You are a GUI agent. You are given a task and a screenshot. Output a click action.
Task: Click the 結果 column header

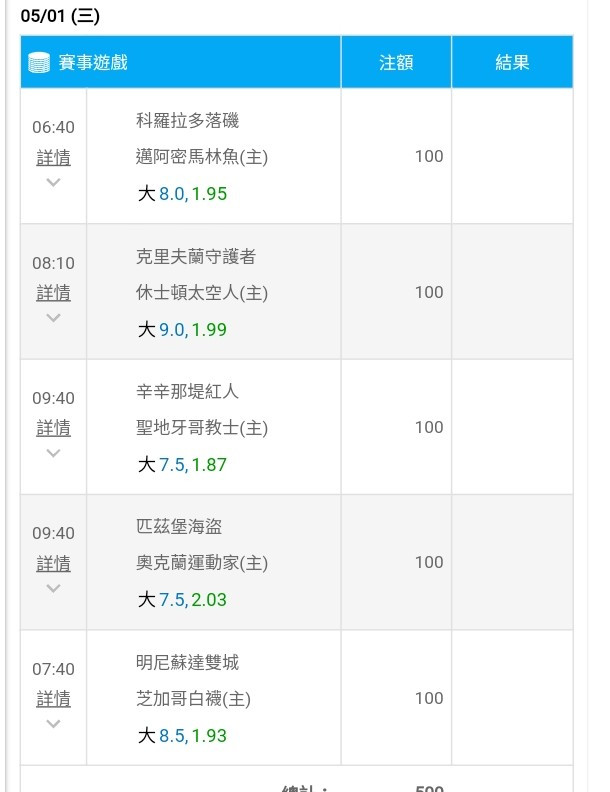(x=512, y=63)
